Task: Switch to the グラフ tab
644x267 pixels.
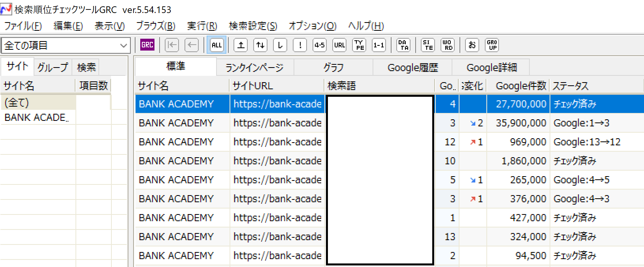Action: click(x=333, y=68)
